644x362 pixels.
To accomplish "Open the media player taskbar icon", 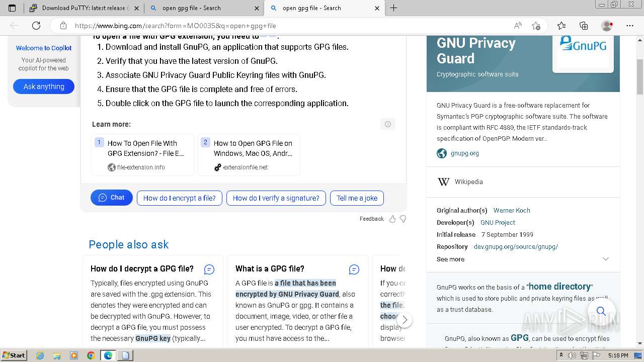I will pyautogui.click(x=74, y=355).
